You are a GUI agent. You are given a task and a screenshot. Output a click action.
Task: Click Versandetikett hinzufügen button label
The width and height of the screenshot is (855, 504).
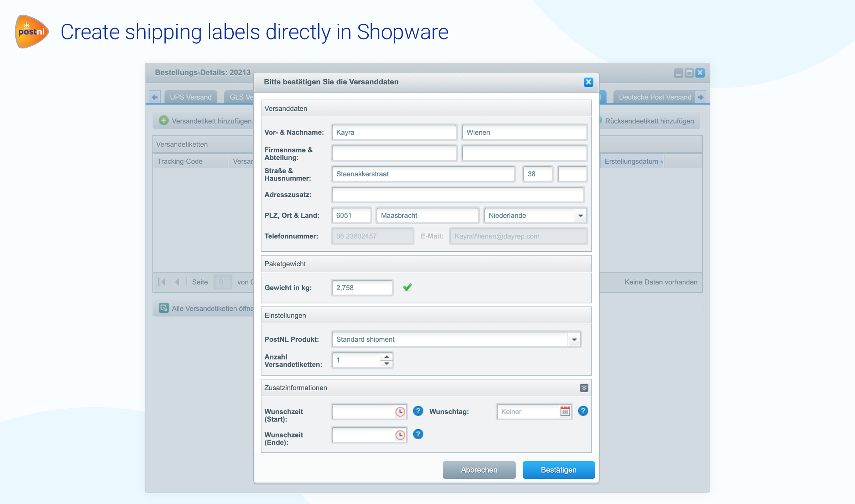click(212, 121)
